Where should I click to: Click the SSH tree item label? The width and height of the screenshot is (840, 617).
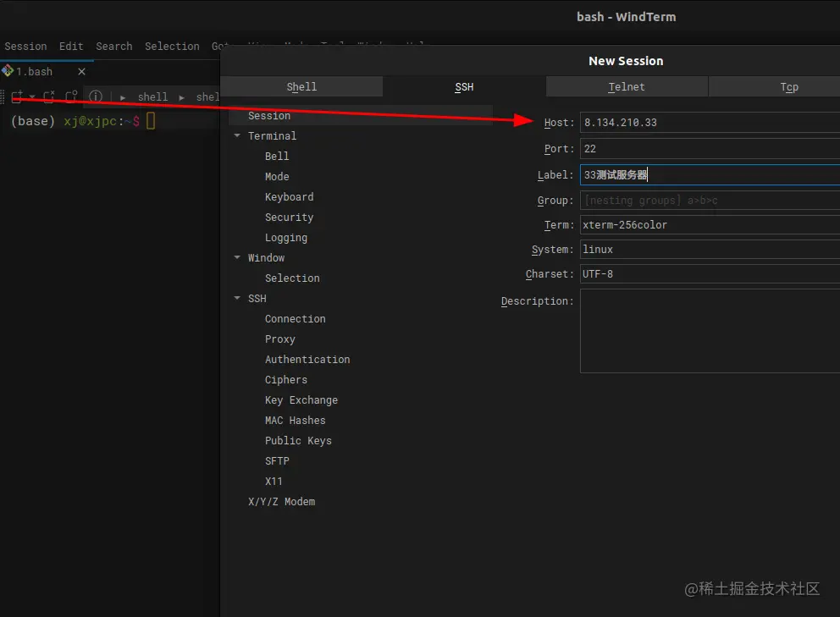pyautogui.click(x=257, y=299)
